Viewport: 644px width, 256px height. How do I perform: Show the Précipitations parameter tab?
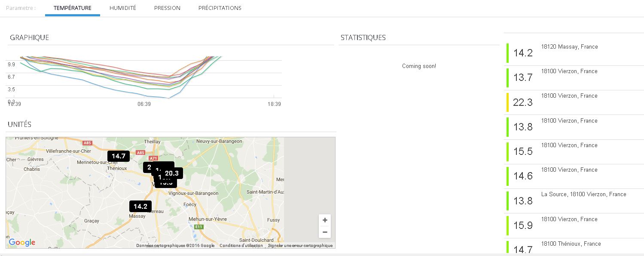pos(220,8)
